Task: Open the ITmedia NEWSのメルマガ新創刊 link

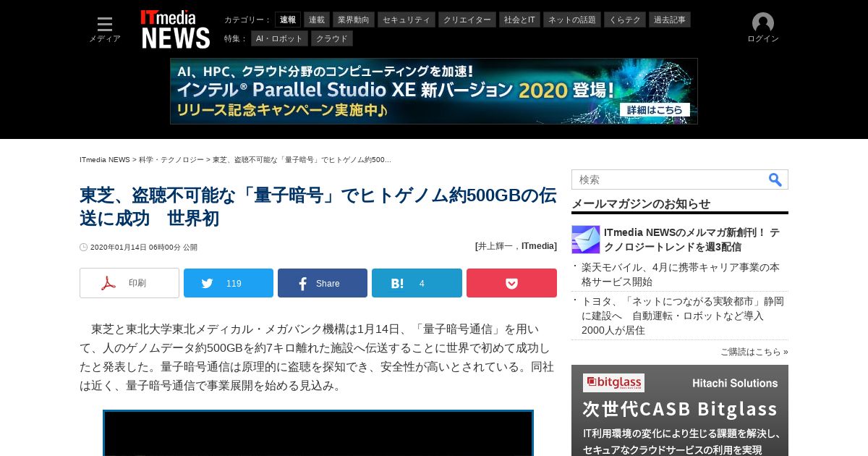Action: [692, 240]
